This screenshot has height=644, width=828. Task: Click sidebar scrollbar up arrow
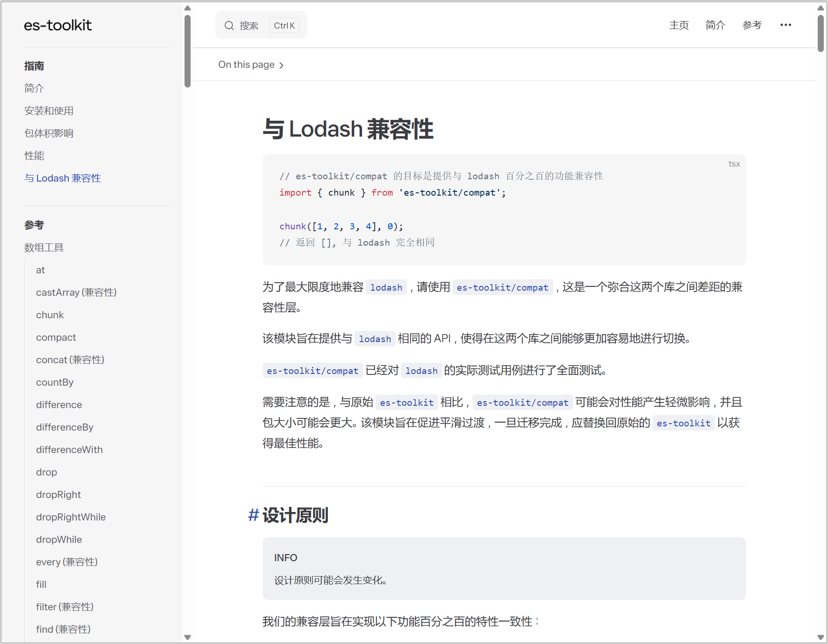(x=187, y=8)
